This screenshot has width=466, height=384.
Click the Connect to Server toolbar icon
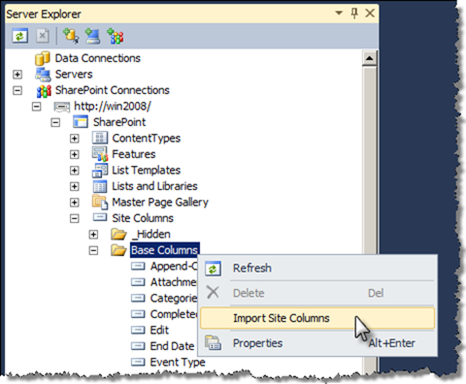click(x=92, y=36)
